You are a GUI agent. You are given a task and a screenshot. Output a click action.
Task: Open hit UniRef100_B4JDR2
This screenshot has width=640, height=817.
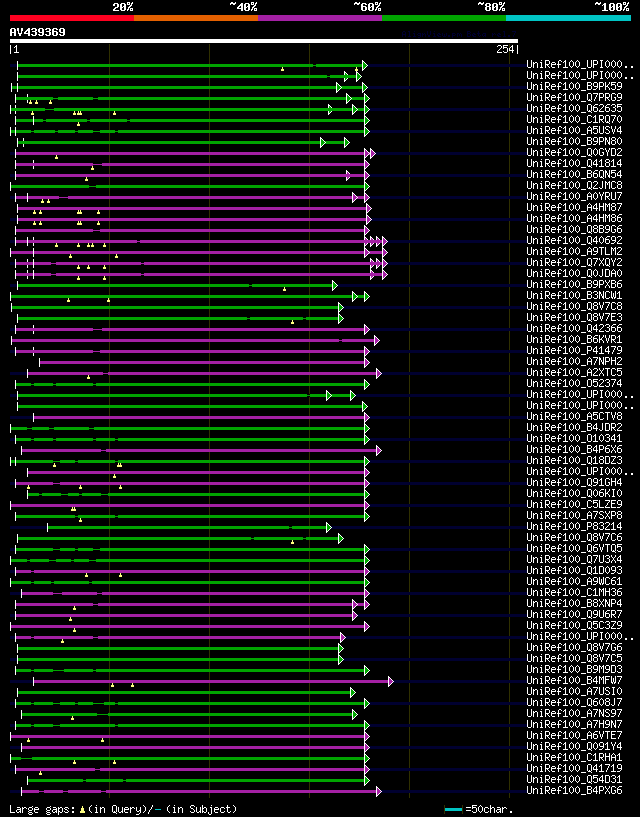click(574, 427)
